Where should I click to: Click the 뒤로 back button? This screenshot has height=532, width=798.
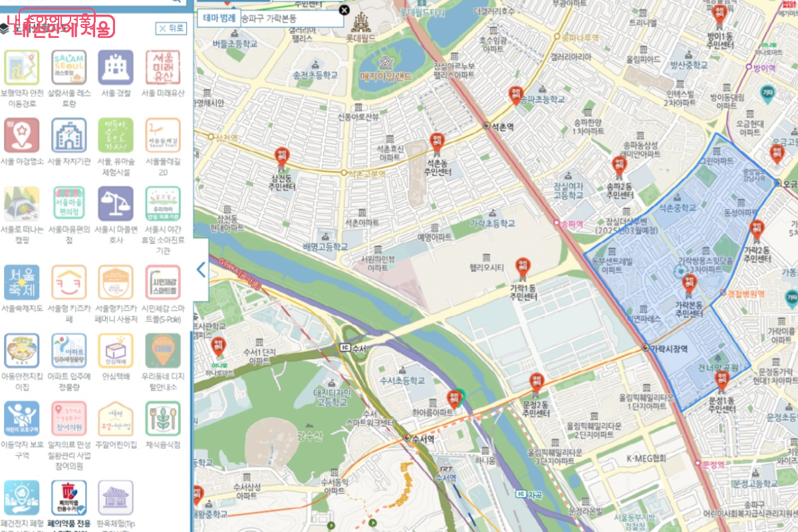[x=172, y=28]
